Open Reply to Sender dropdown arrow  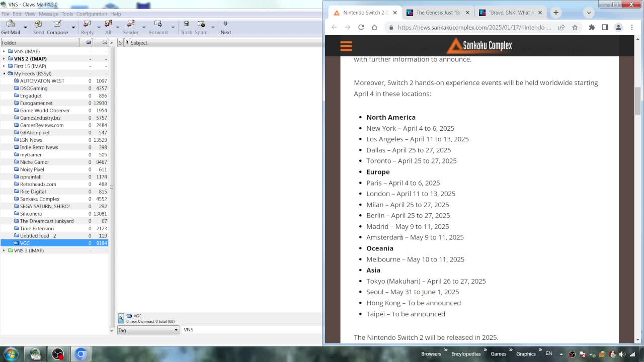pyautogui.click(x=143, y=27)
